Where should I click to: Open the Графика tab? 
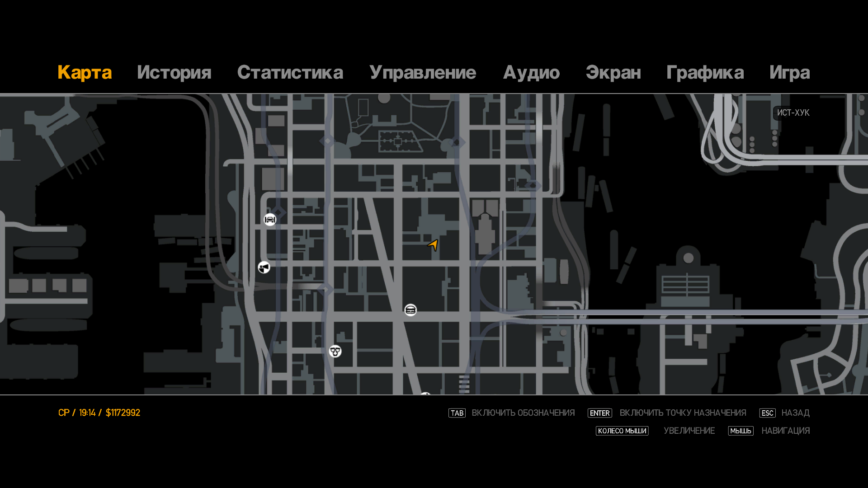pyautogui.click(x=705, y=73)
